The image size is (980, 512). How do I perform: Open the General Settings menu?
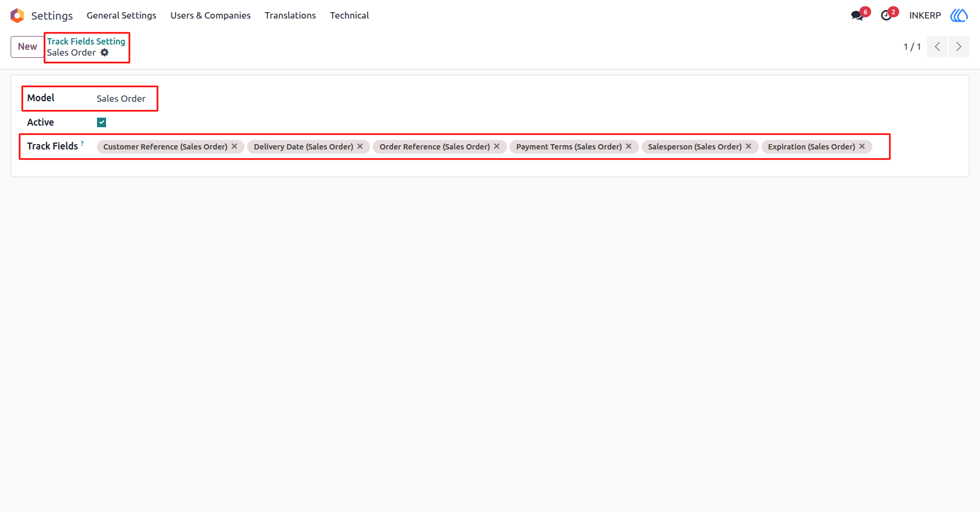coord(121,15)
